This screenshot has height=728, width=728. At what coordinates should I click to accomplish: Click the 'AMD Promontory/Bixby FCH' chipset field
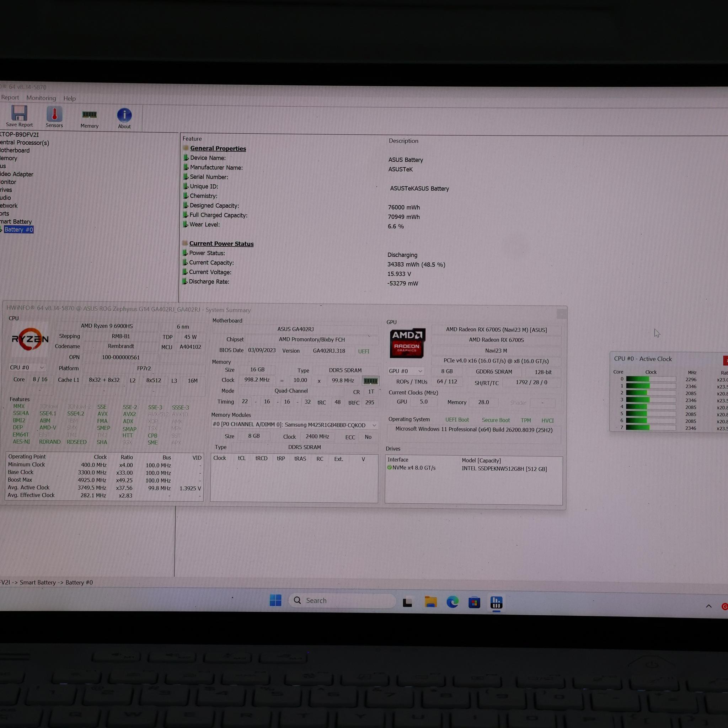coord(312,339)
